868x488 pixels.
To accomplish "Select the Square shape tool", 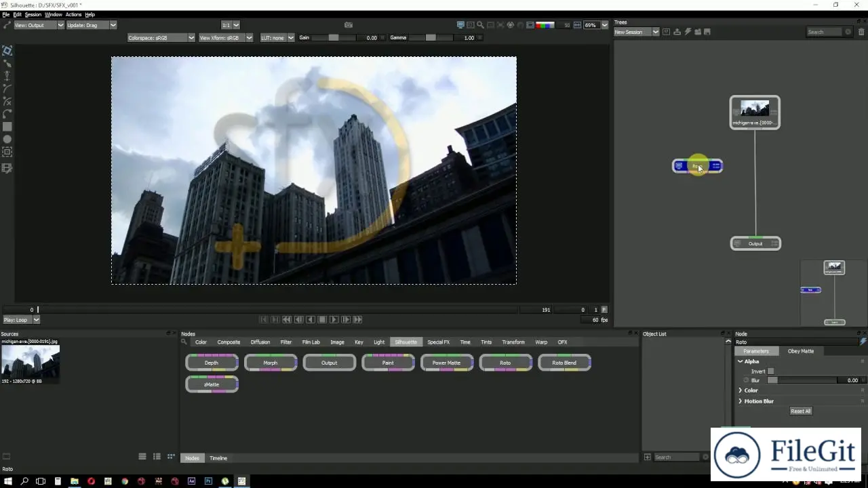I will click(7, 127).
